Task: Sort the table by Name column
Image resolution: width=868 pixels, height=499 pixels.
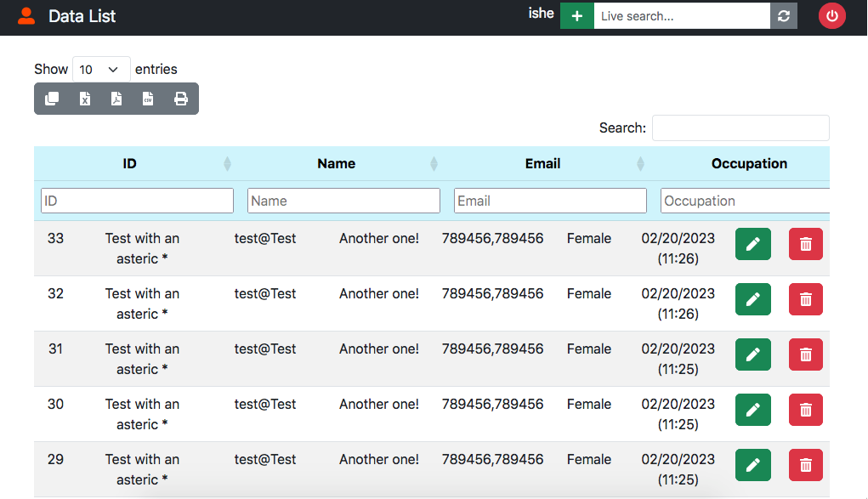Action: [337, 164]
